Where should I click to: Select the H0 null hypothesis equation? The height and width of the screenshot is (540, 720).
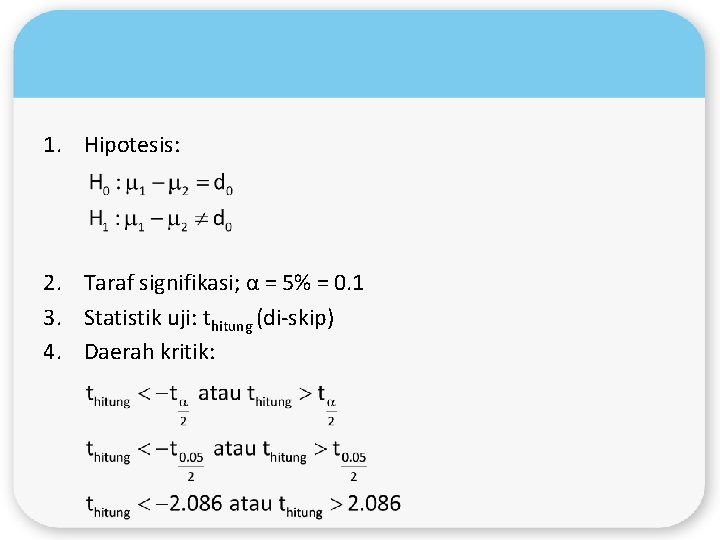pos(161,185)
